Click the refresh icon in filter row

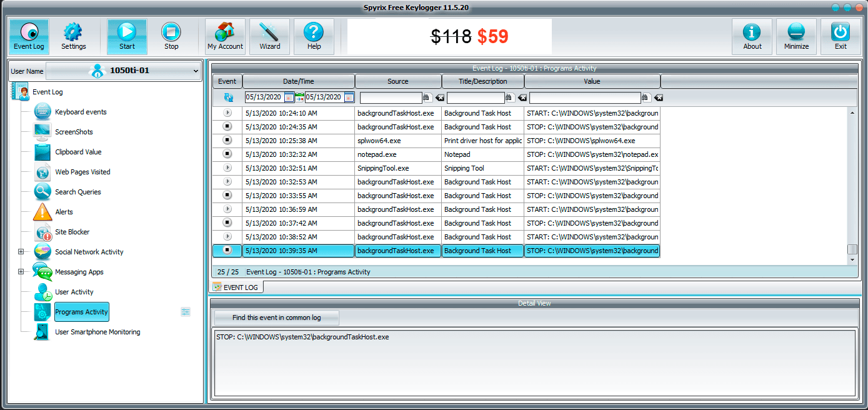228,97
